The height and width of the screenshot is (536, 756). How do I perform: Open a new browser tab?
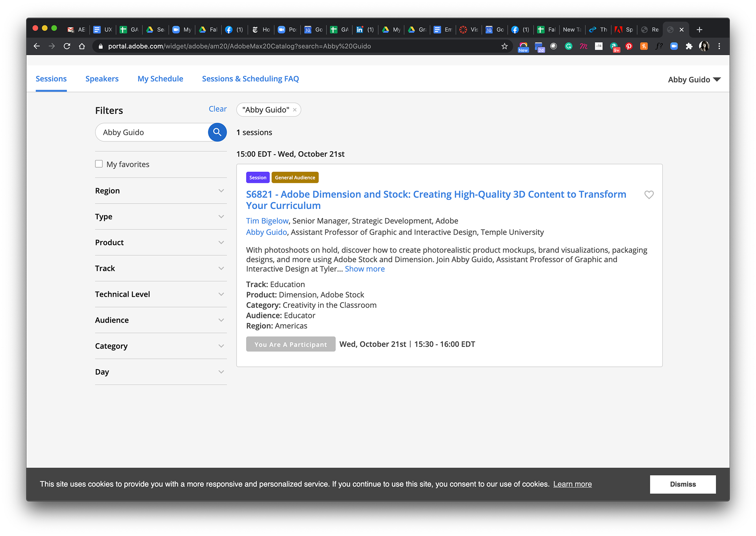699,30
